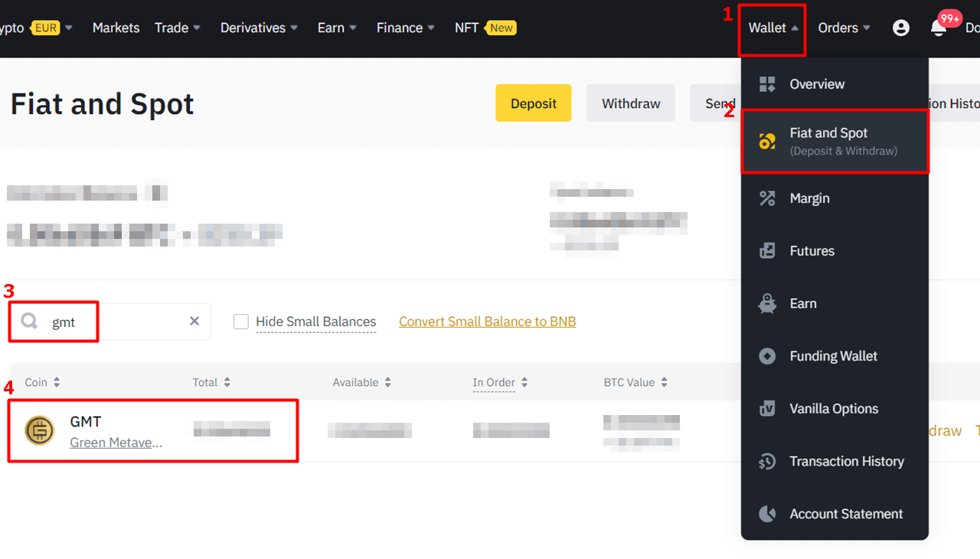Select the Vanilla Options icon
Viewport: 980px width, 559px height.
coord(766,408)
